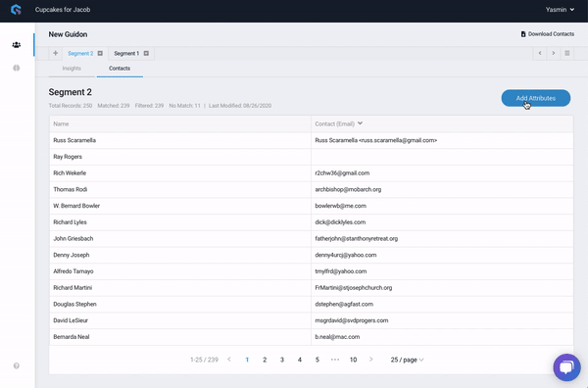Open the 25 / page size dropdown
Screen dimensions: 588x388
click(407, 360)
